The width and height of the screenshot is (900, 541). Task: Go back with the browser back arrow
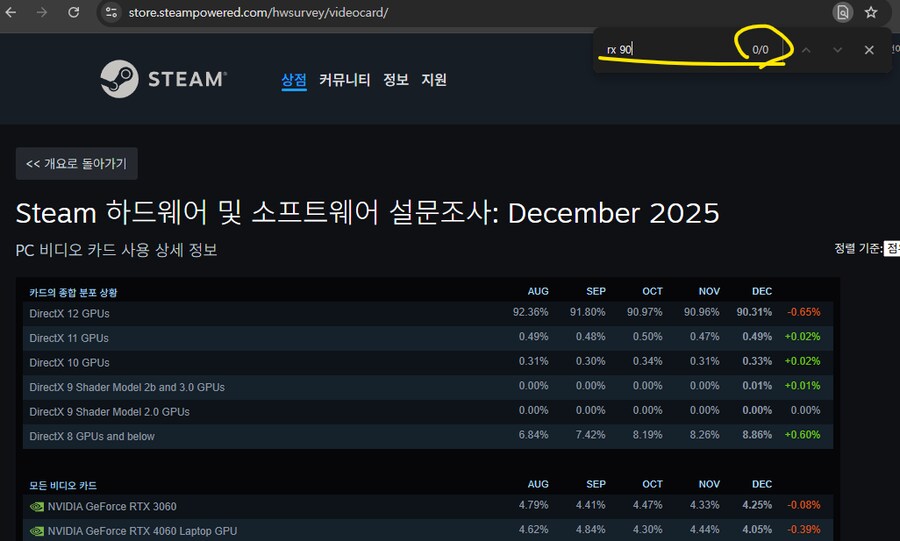[11, 12]
